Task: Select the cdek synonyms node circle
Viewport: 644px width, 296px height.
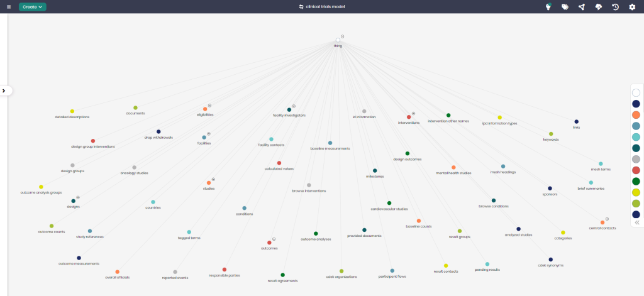Action: (x=550, y=260)
